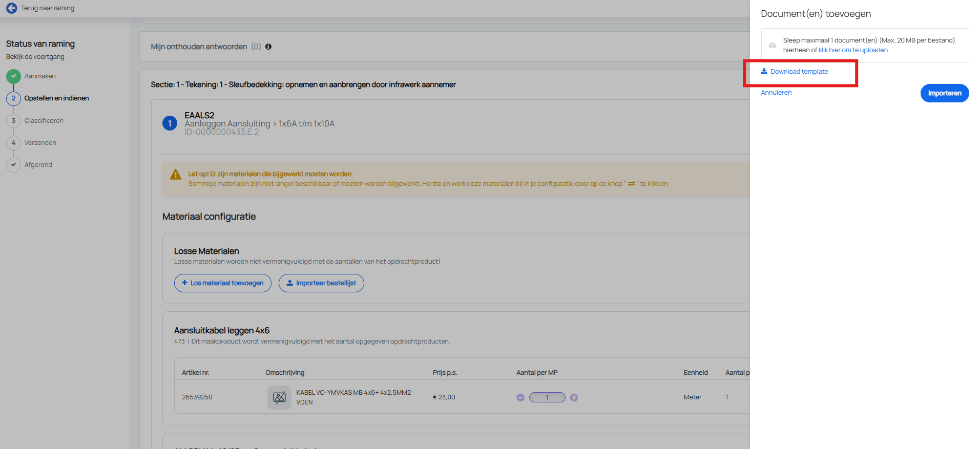Click Los materiaal toevoegen button
The image size is (980, 449).
(223, 283)
